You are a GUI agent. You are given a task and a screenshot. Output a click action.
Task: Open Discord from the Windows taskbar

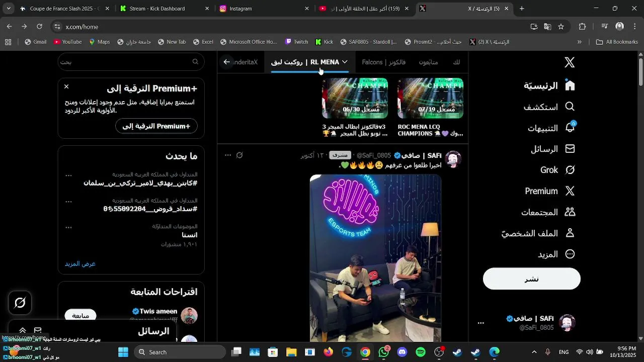pyautogui.click(x=402, y=352)
